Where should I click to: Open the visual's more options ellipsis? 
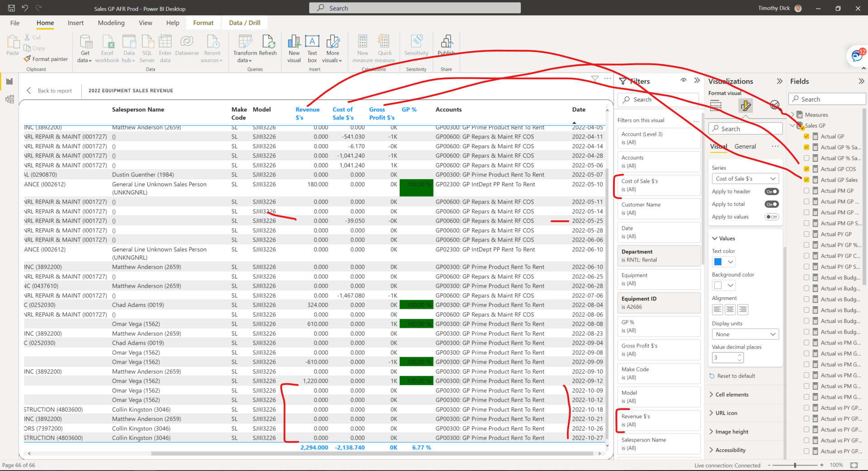pos(608,79)
